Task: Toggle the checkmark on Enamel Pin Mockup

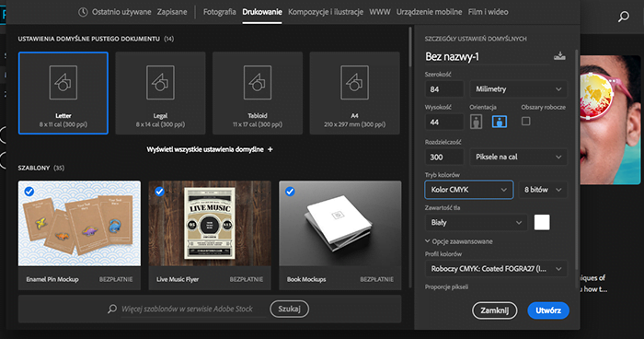Action: (29, 192)
